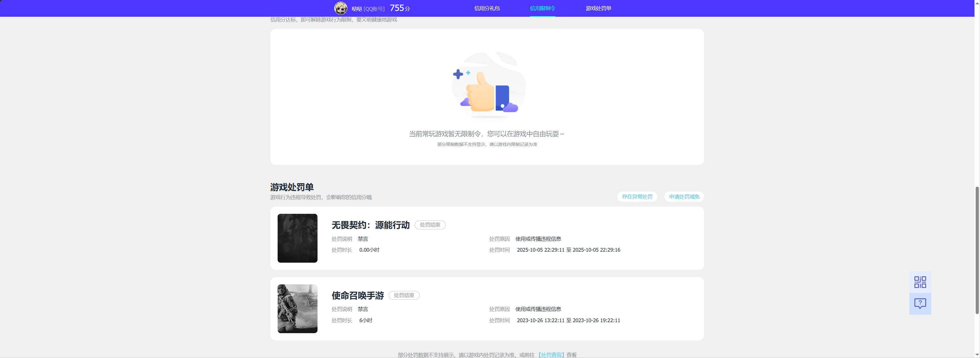
Task: Click the 使命召唤手游 title
Action: [358, 295]
